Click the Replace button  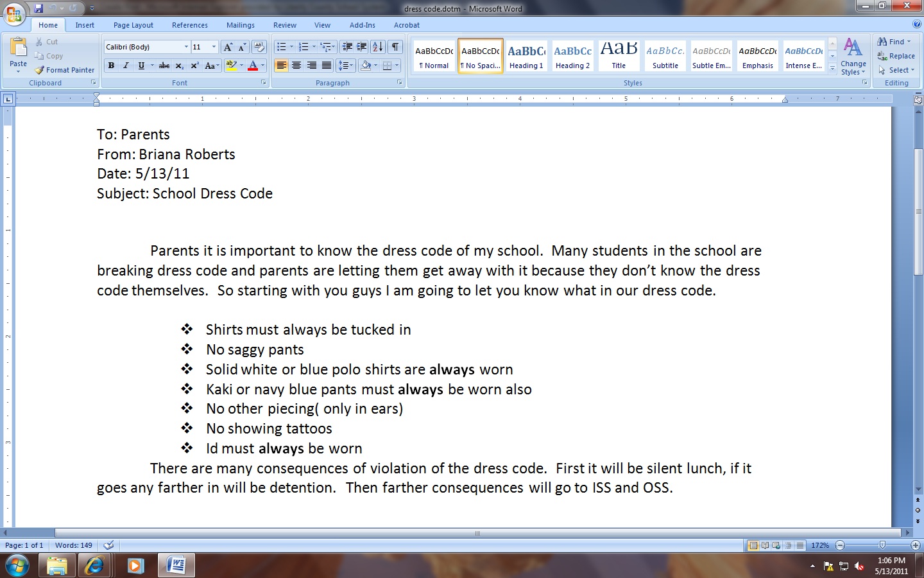tap(896, 56)
